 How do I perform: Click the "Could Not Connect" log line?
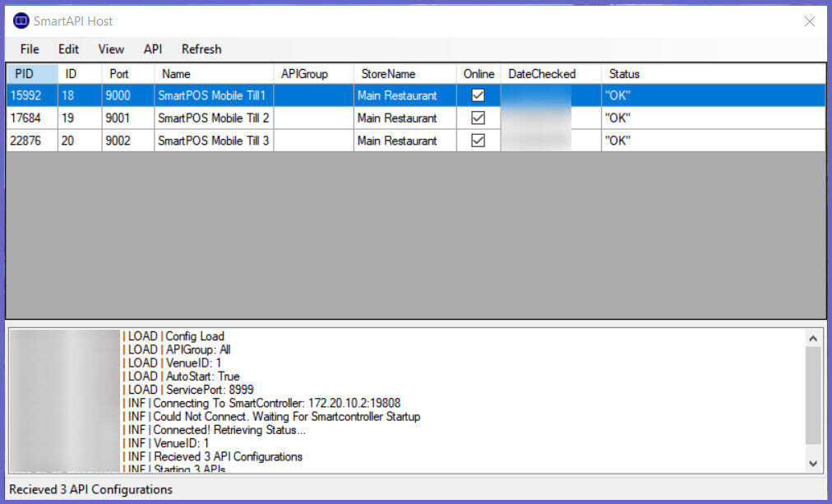click(271, 417)
